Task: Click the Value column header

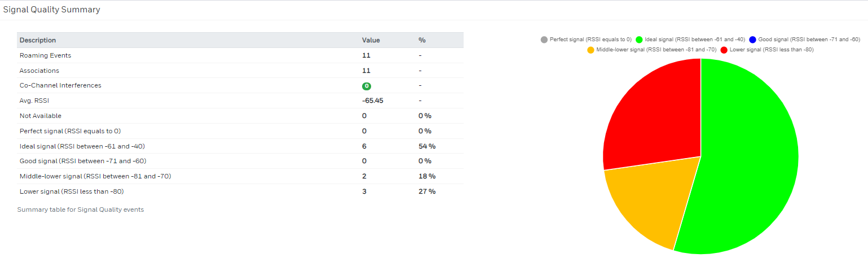Action: coord(371,40)
